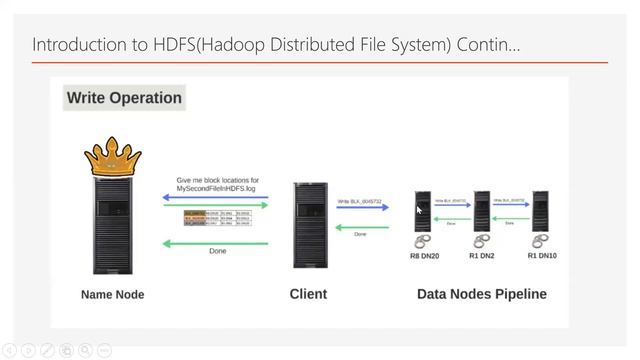This screenshot has height=360, width=640.
Task: Click 'Give me block locations for' text
Action: 218,180
